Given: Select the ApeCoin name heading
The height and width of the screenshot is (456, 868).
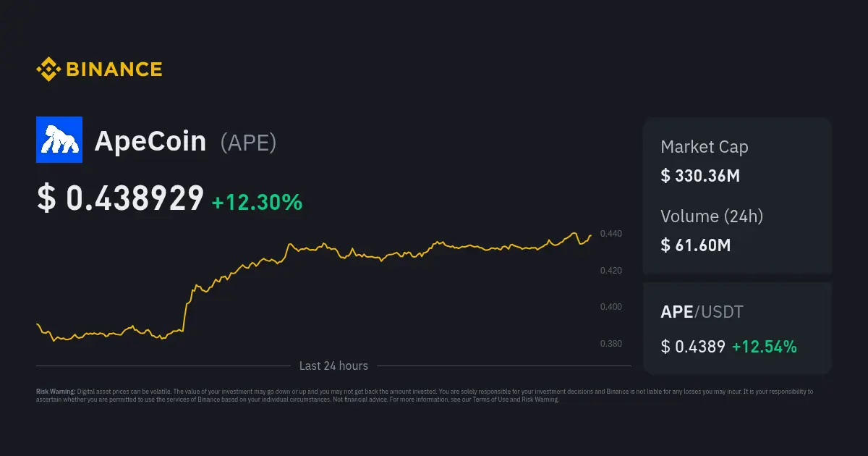Looking at the screenshot, I should (150, 141).
